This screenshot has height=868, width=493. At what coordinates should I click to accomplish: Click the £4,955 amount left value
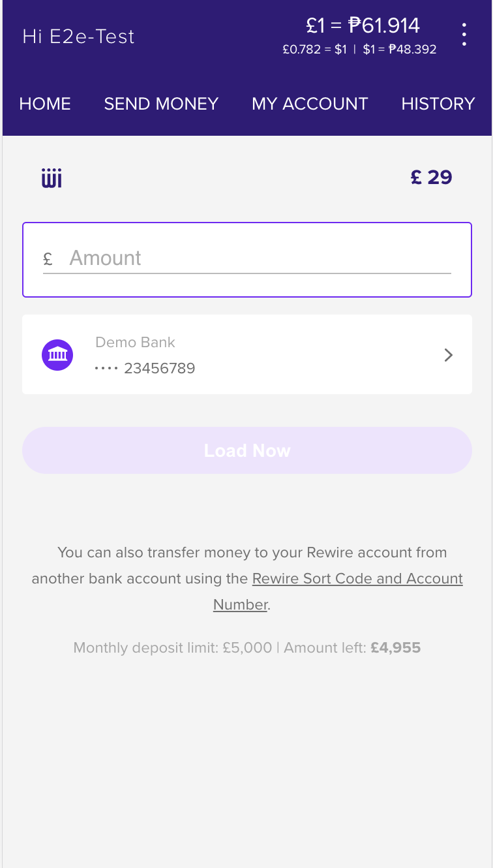(396, 648)
